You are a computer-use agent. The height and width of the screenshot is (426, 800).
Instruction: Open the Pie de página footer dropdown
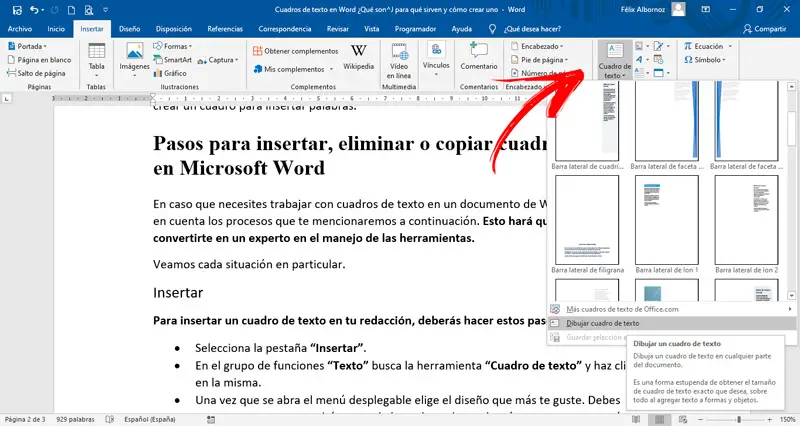click(x=540, y=60)
